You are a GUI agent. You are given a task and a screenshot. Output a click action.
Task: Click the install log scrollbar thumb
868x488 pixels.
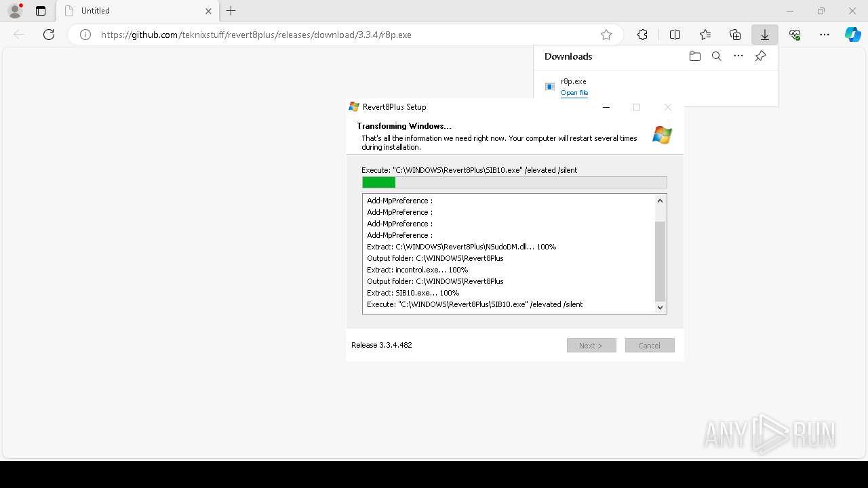[x=660, y=261]
